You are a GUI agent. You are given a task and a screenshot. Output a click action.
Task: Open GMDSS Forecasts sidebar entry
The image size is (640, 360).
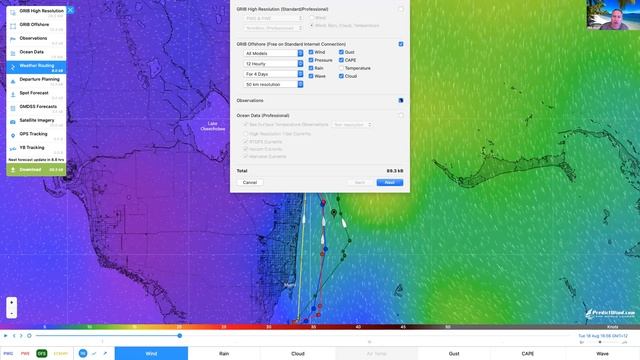pos(36,108)
